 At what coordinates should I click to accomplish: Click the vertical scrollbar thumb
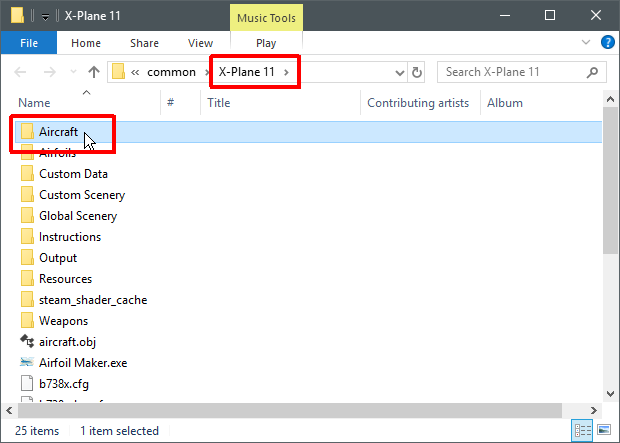click(x=611, y=180)
